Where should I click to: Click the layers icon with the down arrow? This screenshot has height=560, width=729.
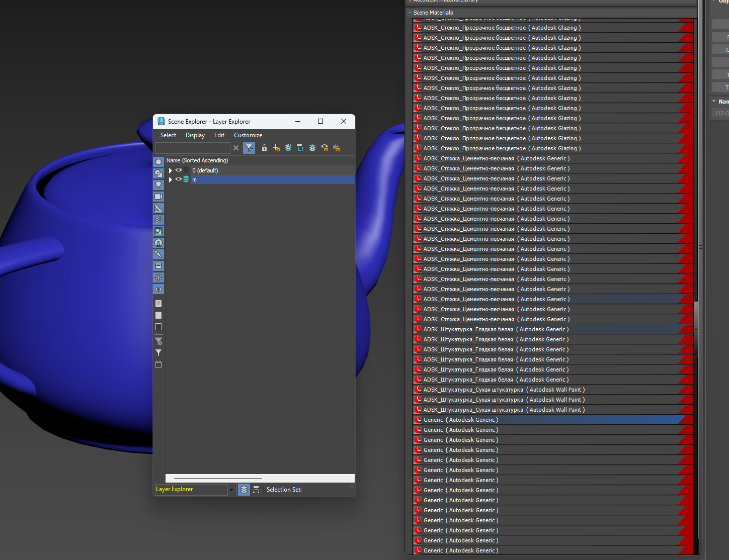288,148
